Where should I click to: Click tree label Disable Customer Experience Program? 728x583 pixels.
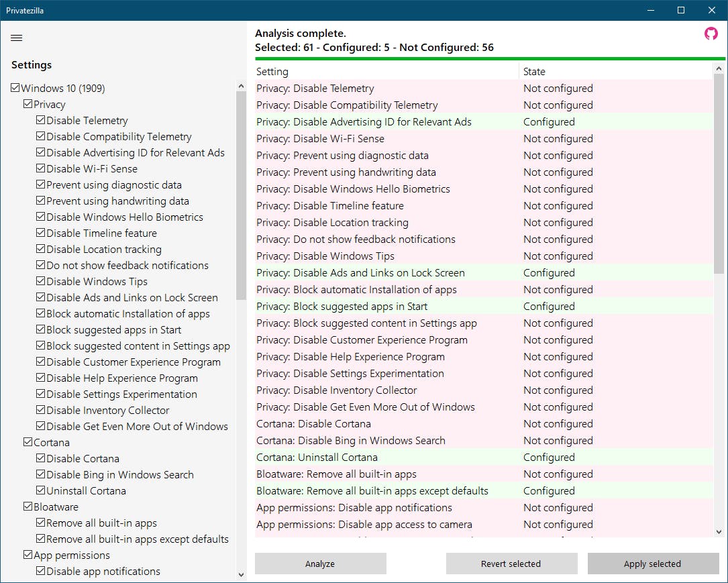pos(134,362)
